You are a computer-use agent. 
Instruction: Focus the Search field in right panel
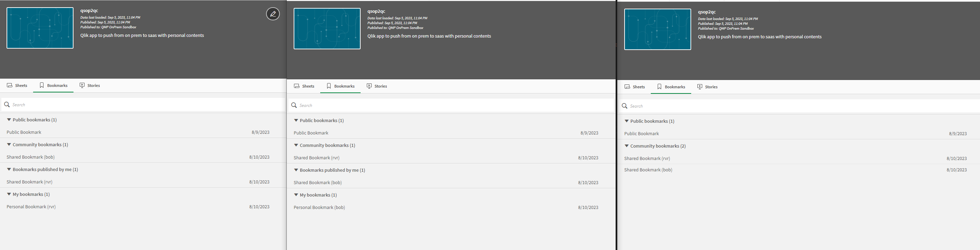[799, 106]
